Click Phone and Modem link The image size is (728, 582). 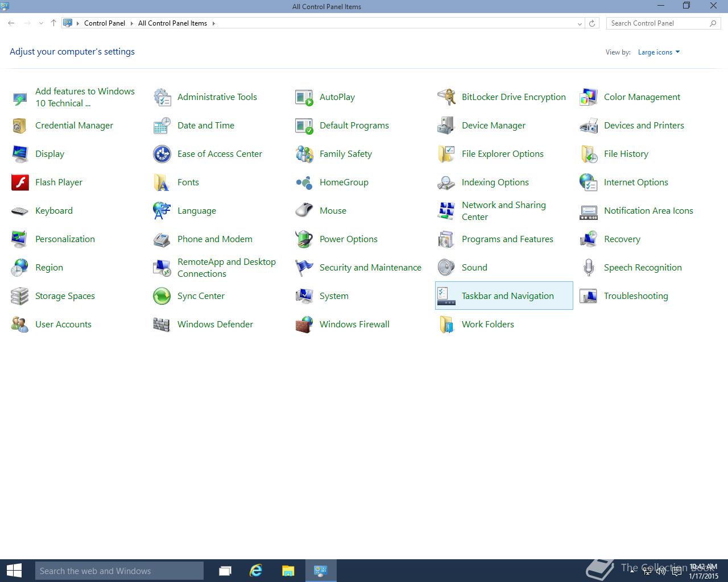(215, 239)
